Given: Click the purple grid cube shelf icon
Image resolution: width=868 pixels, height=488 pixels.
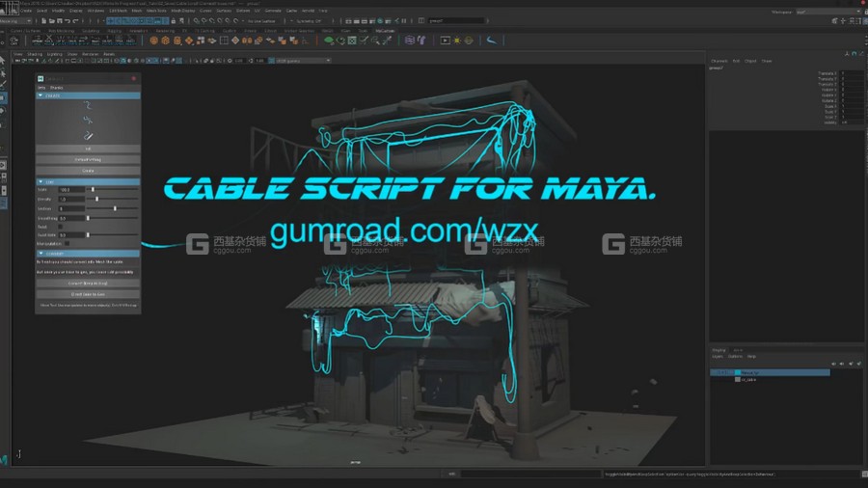Looking at the screenshot, I should (410, 41).
